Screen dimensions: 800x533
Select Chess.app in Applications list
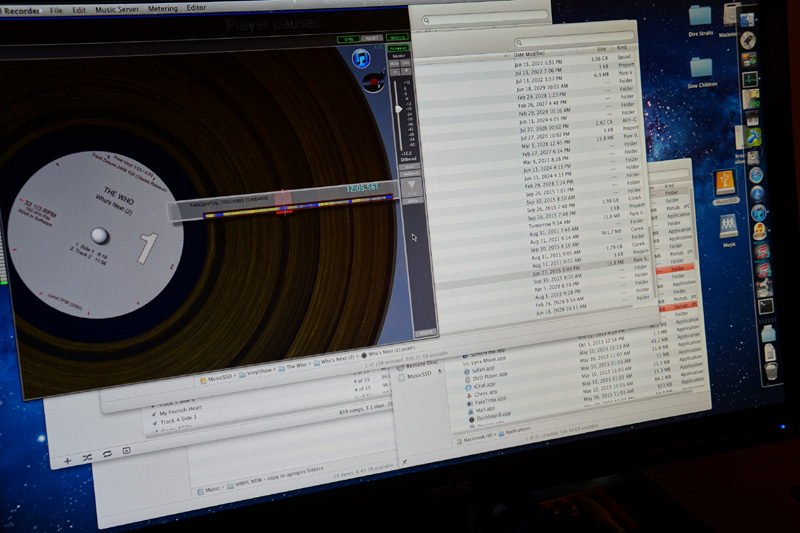pyautogui.click(x=481, y=394)
